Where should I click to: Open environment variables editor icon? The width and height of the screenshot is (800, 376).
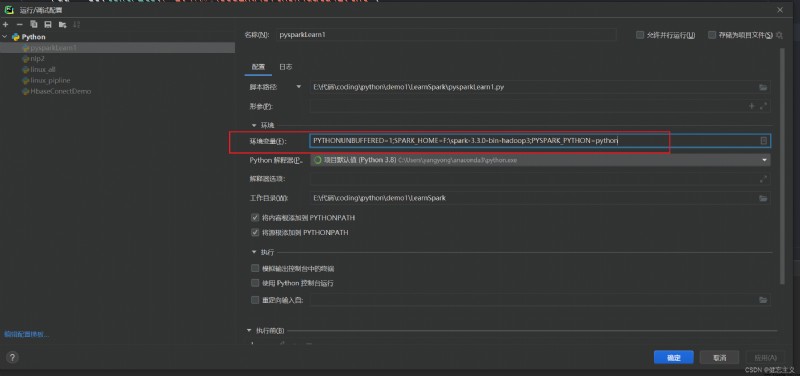point(764,141)
